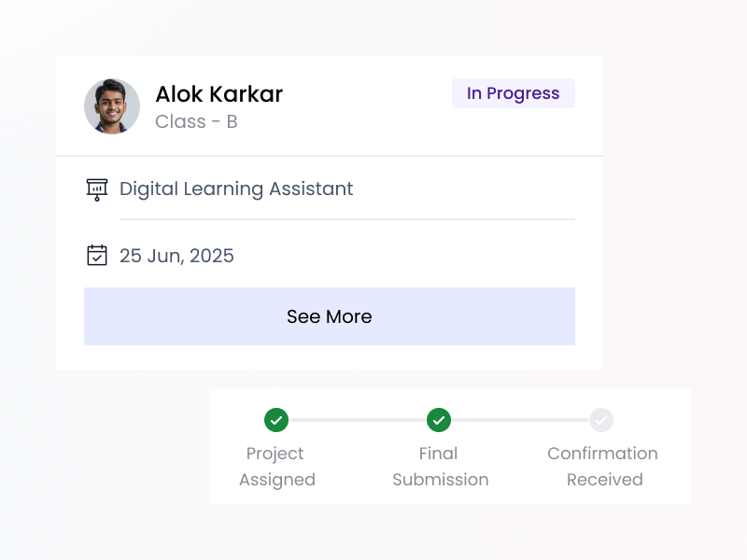Click the checkmark inside the calendar icon
The height and width of the screenshot is (560, 747).
tap(98, 257)
